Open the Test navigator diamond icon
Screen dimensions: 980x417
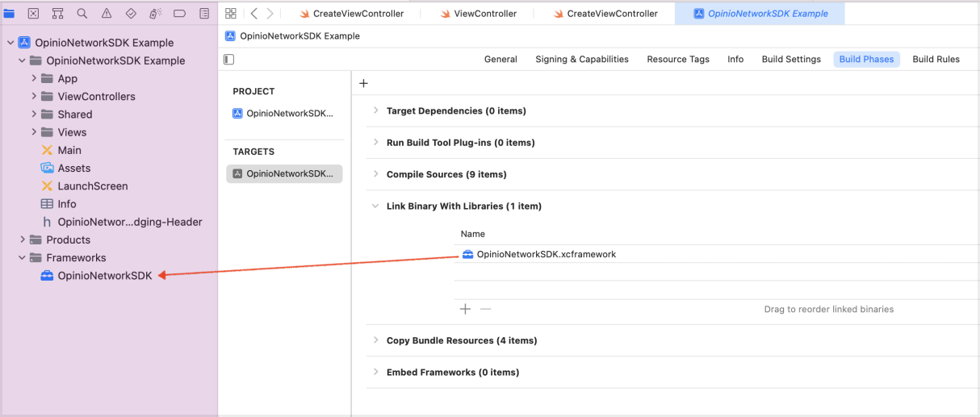point(131,14)
